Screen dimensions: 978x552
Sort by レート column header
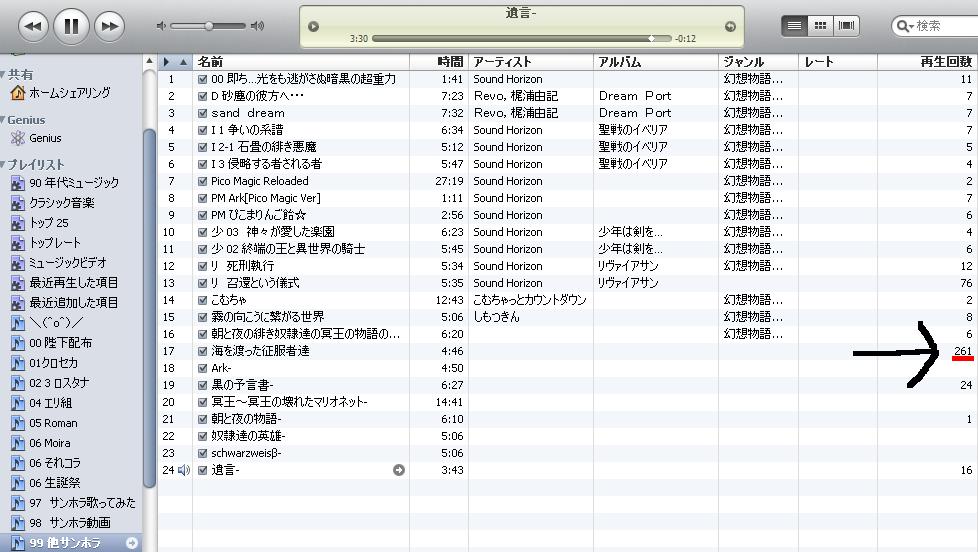[x=838, y=62]
